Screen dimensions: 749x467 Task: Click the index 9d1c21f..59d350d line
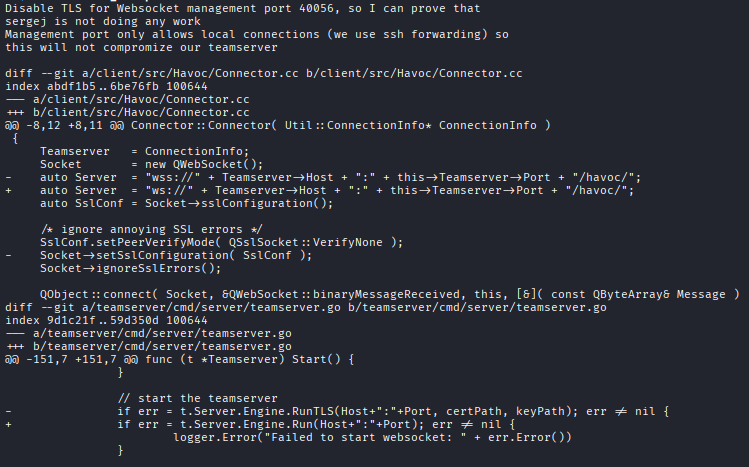pos(106,320)
